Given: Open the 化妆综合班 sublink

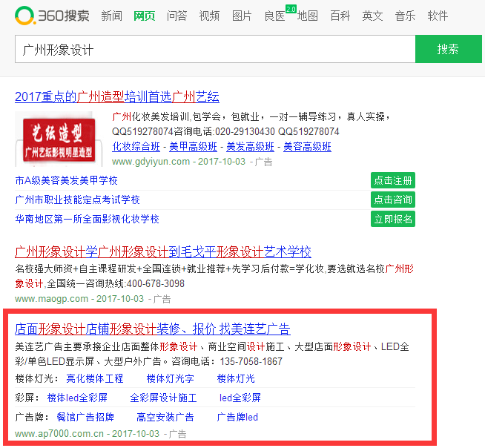Looking at the screenshot, I should pos(136,146).
